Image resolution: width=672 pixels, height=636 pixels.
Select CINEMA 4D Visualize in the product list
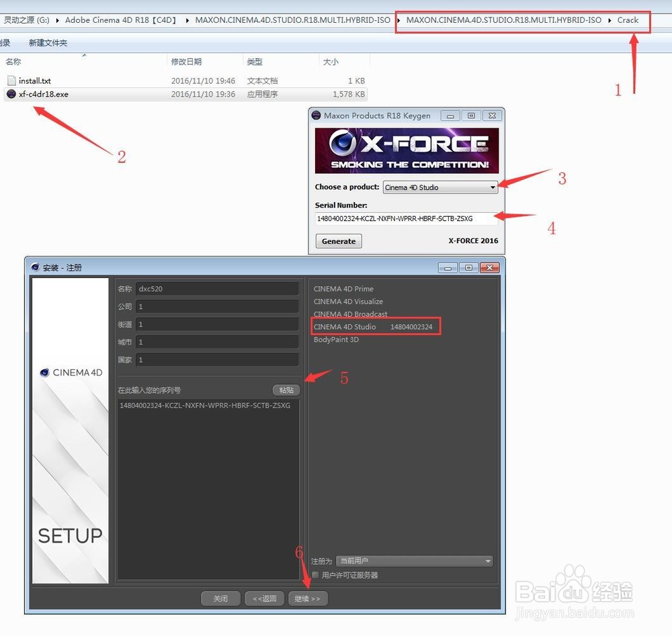click(348, 302)
